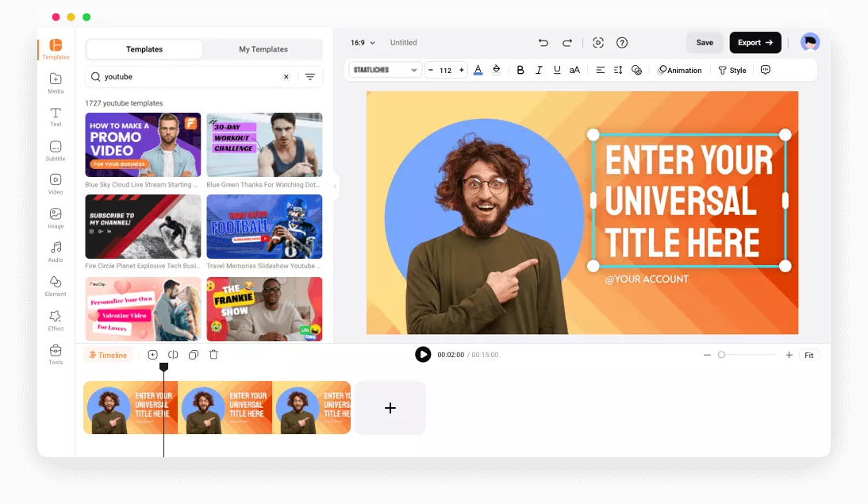Viewport: 868px width, 504px height.
Task: Expand the 16:9 aspect ratio dropdown
Action: 363,43
